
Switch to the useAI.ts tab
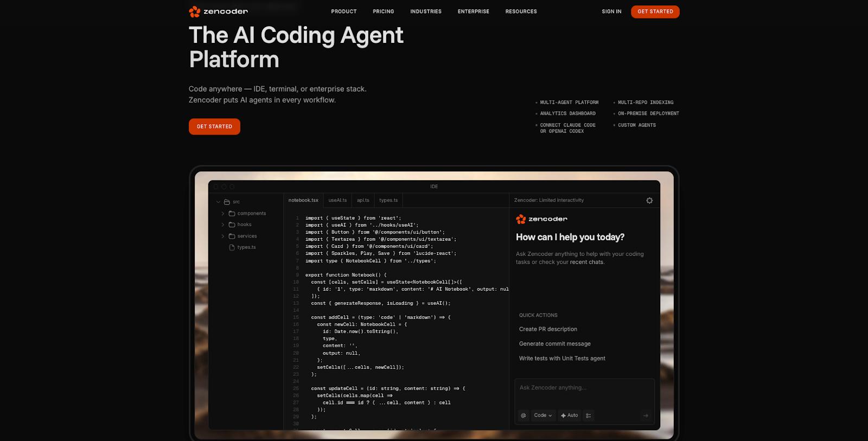(337, 200)
